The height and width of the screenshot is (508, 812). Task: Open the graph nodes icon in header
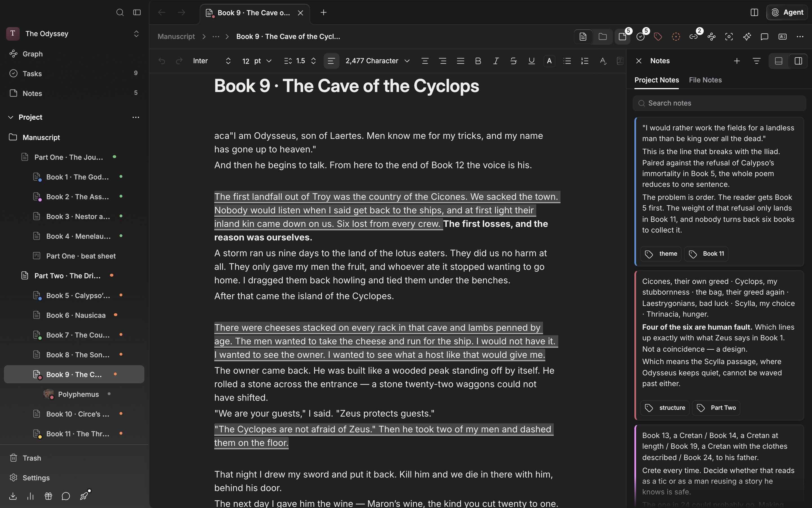coord(711,36)
